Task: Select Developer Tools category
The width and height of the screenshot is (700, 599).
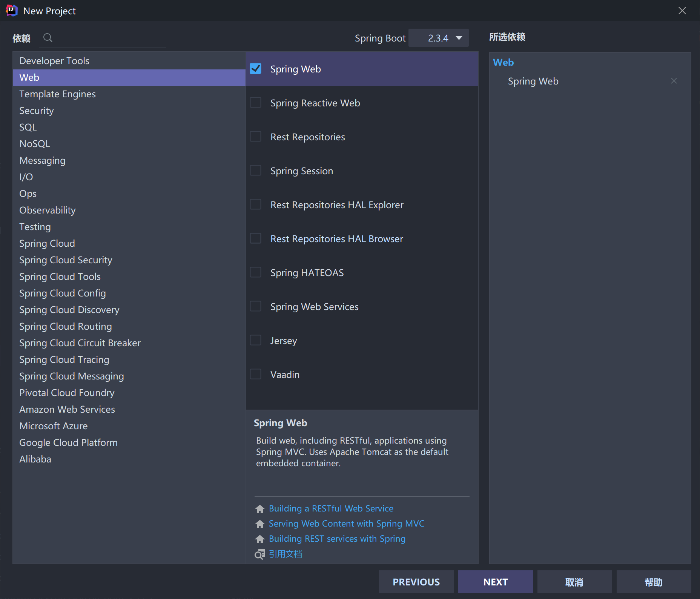Action: pyautogui.click(x=129, y=61)
